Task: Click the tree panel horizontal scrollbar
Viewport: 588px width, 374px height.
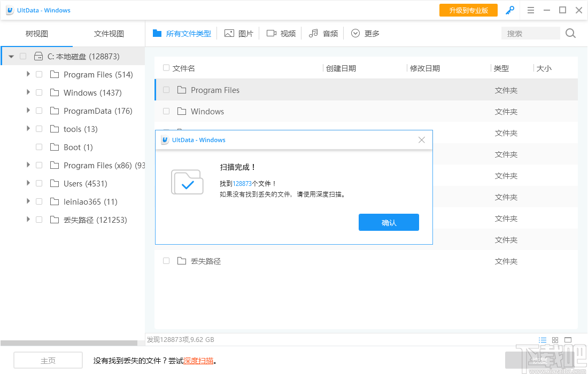Action: coord(69,343)
